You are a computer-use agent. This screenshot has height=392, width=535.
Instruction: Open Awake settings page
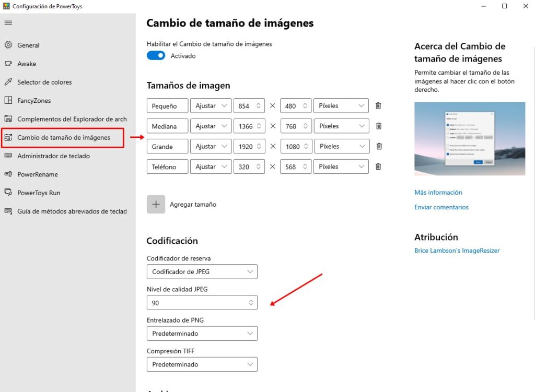[27, 63]
